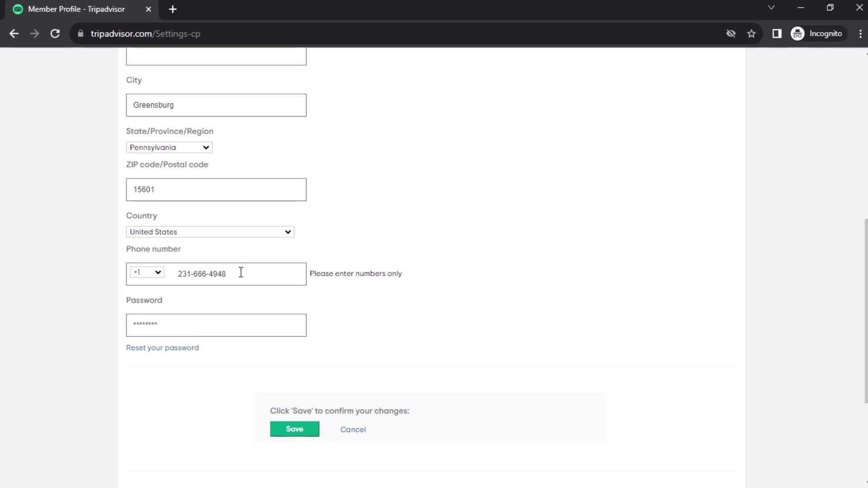Viewport: 868px width, 488px height.
Task: Expand the phone country code +1 dropdown
Action: 146,272
